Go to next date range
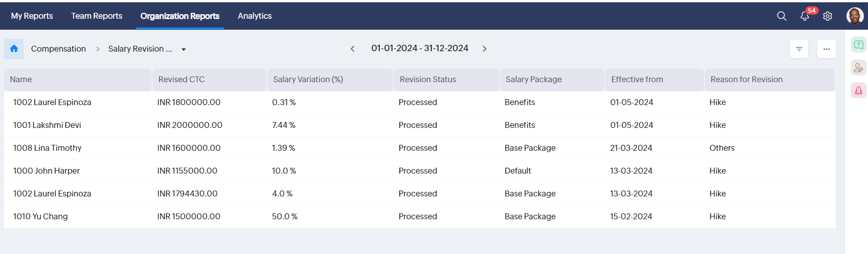The width and height of the screenshot is (868, 254). point(485,49)
